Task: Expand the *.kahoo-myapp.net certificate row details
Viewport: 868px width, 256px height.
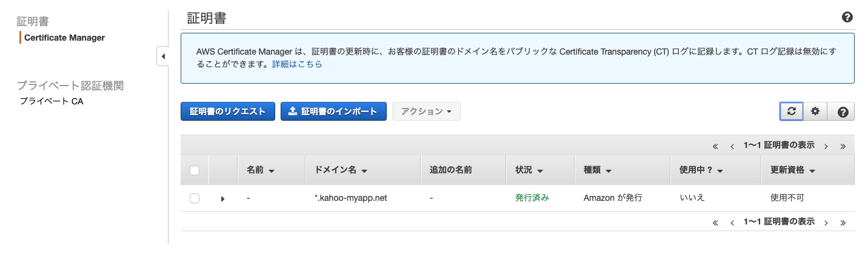Action: [x=222, y=198]
